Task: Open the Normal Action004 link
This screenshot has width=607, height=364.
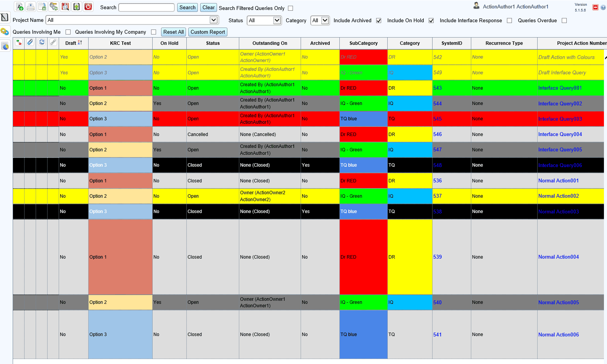Action: point(559,257)
